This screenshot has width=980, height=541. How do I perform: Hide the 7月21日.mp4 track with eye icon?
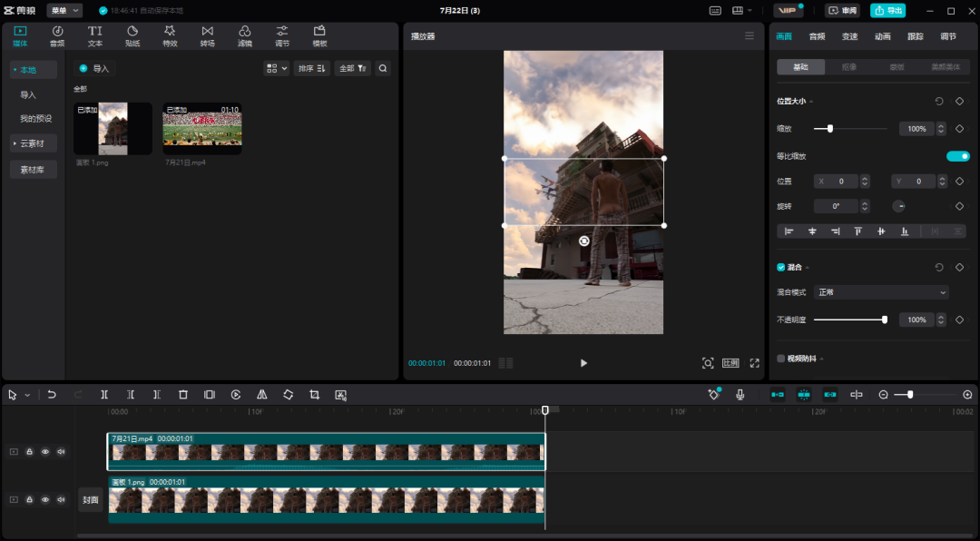(45, 451)
